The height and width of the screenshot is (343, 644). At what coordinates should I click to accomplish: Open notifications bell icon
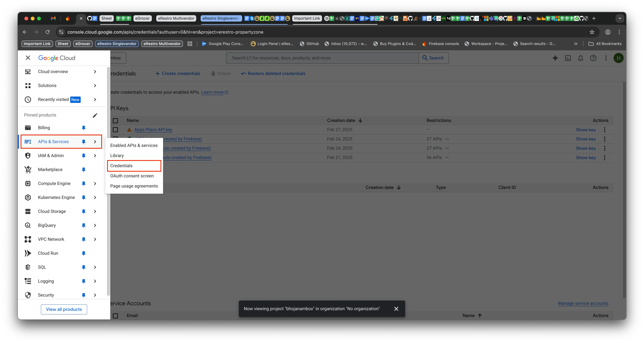[580, 58]
